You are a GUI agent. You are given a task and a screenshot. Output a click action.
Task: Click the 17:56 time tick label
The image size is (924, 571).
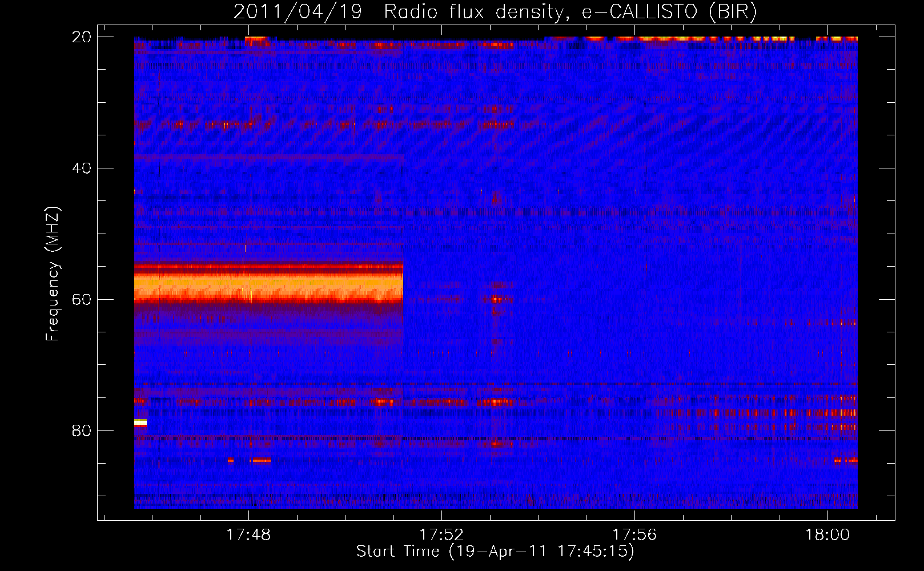point(634,535)
